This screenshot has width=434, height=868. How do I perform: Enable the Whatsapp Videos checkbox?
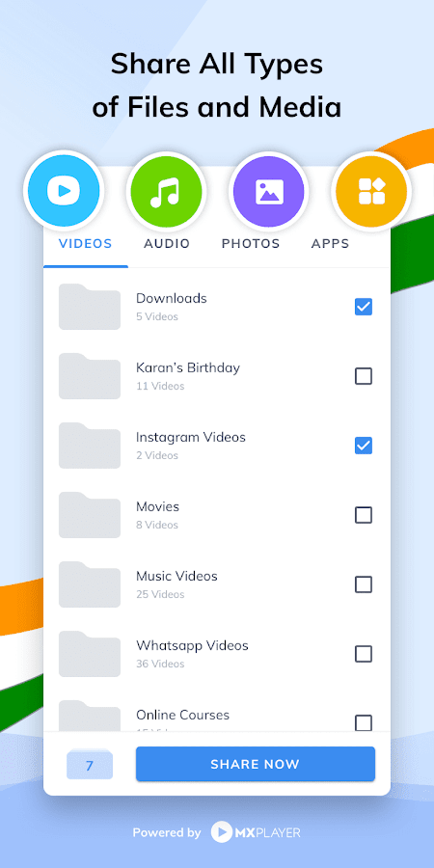point(364,654)
